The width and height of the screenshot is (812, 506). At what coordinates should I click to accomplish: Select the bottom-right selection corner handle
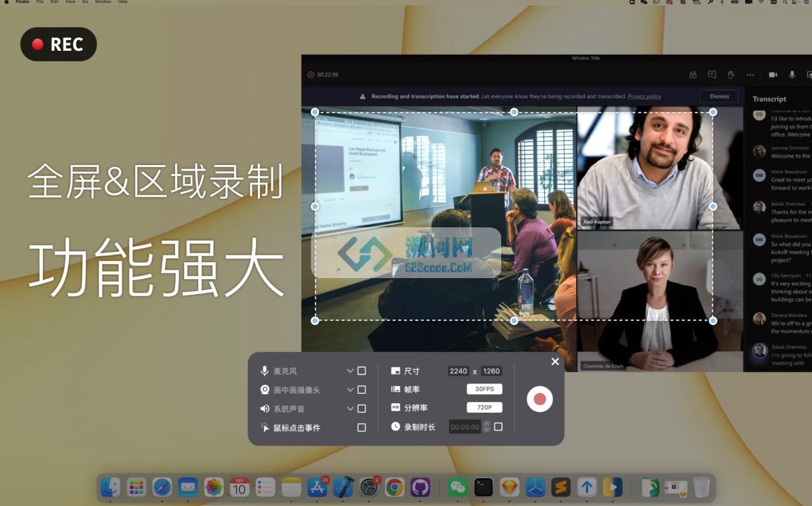[x=713, y=321]
